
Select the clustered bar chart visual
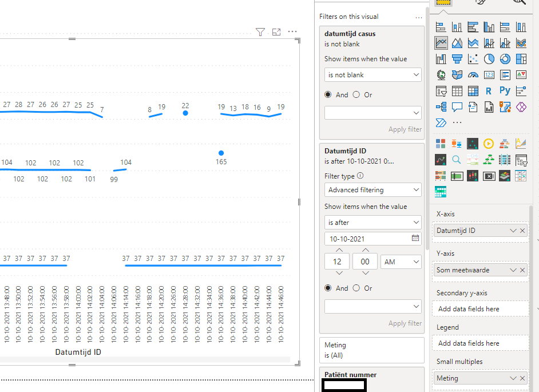[x=473, y=27]
